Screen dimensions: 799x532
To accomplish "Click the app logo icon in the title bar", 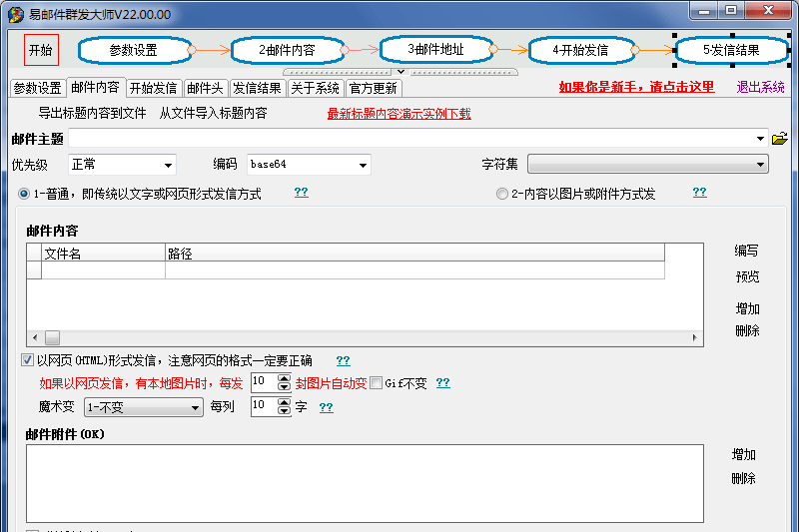I will coord(16,14).
